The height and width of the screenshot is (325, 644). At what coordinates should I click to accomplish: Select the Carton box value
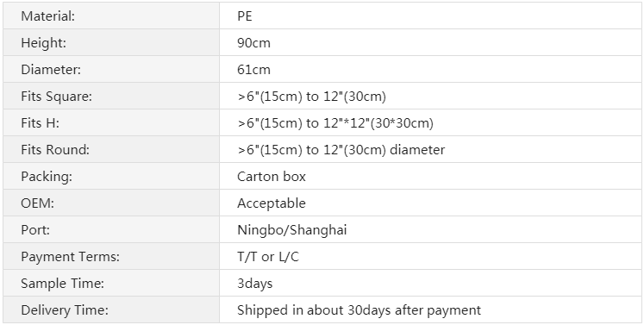272,176
